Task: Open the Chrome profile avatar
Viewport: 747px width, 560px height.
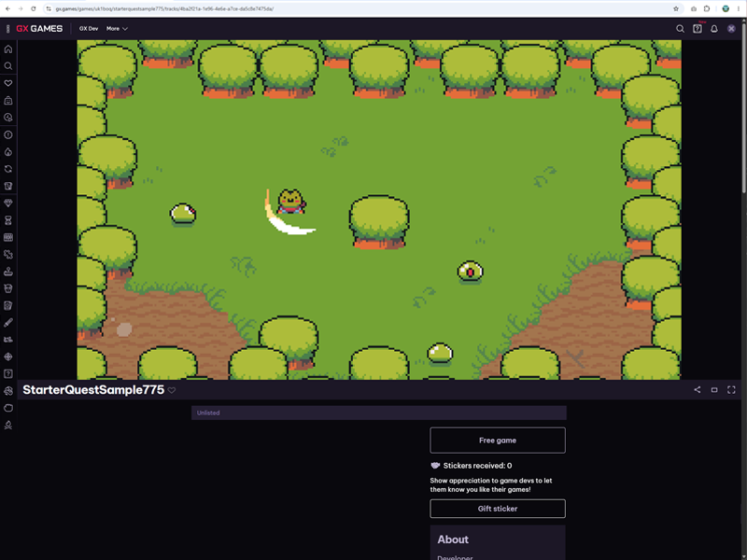Action: pyautogui.click(x=726, y=8)
